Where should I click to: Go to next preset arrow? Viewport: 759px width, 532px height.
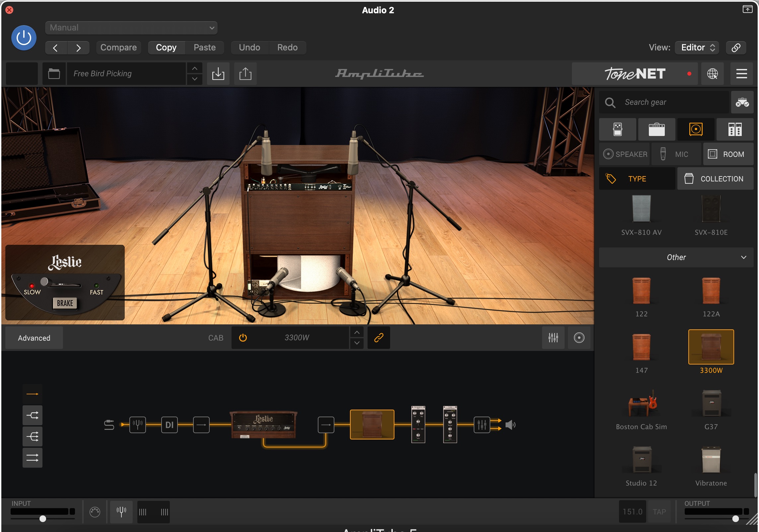point(78,48)
